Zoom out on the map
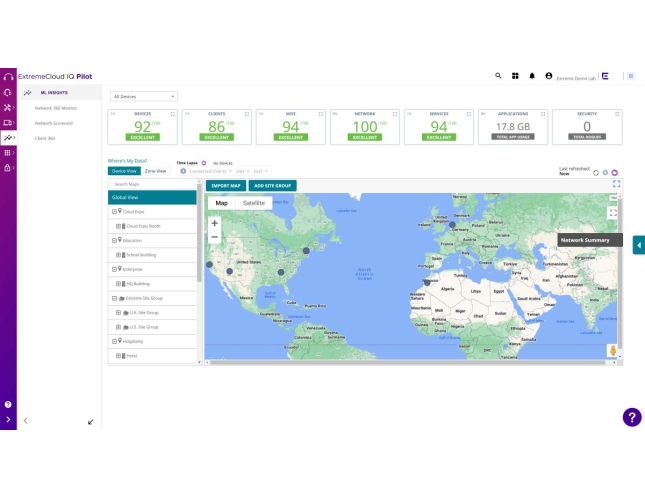The height and width of the screenshot is (500, 645). [214, 237]
